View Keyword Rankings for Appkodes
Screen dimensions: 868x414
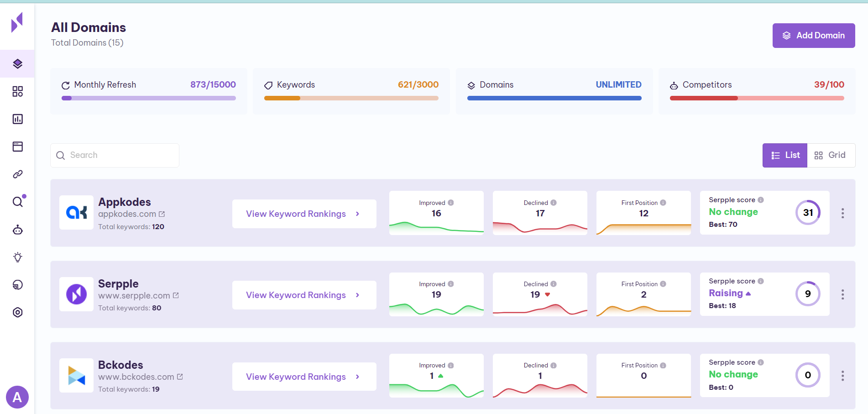pyautogui.click(x=304, y=214)
